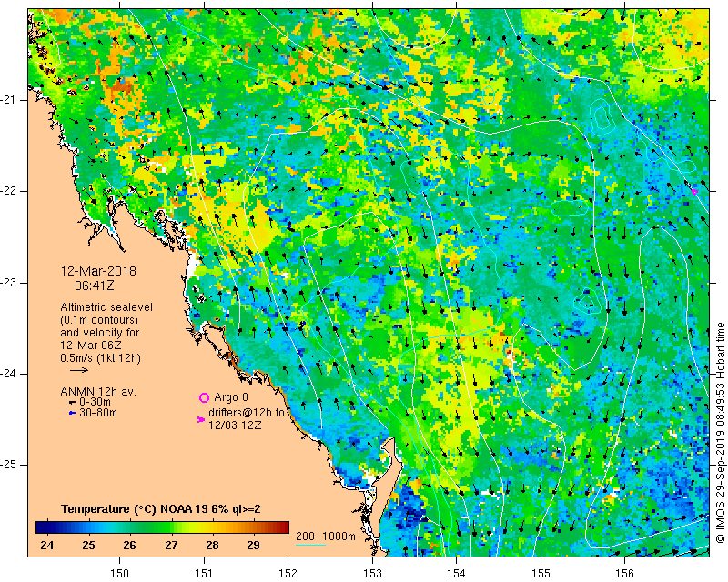Click the date text 12-Mar-2018

coord(98,271)
